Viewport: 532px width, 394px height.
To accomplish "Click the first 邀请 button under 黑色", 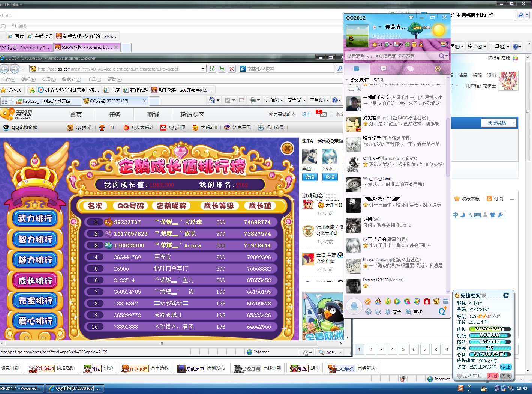I will click(x=310, y=177).
